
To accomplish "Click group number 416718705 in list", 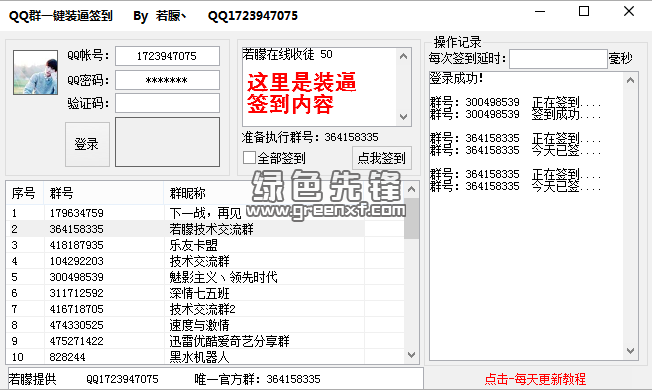I will [77, 309].
